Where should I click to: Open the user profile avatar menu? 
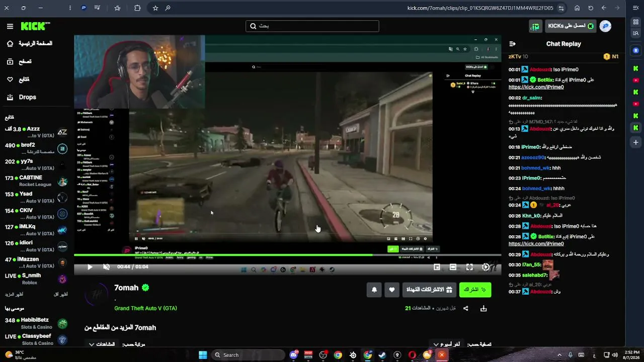tap(605, 26)
